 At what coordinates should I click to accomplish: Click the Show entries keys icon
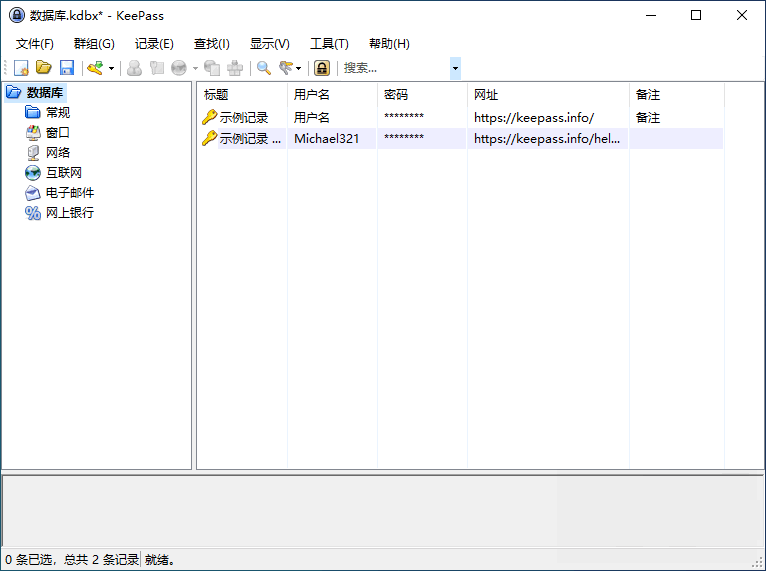tap(286, 68)
